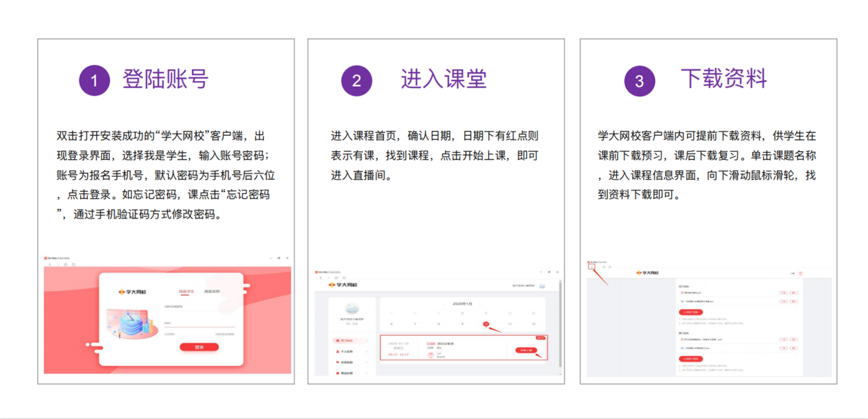Click the 学大网校 logo in the materials window
Viewport: 868px width, 419px height.
[x=648, y=273]
